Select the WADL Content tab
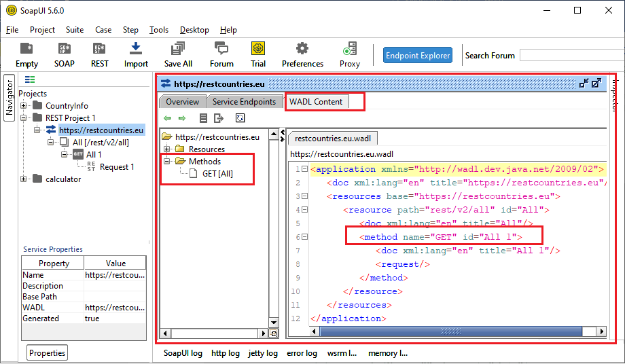The height and width of the screenshot is (364, 625). coord(316,102)
